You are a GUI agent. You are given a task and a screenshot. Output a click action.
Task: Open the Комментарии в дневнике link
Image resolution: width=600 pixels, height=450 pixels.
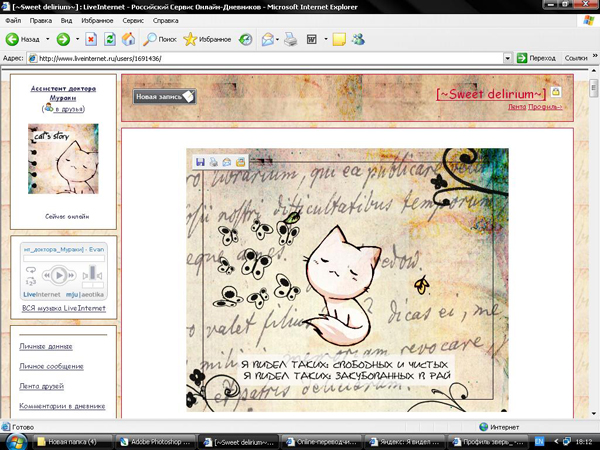(62, 406)
